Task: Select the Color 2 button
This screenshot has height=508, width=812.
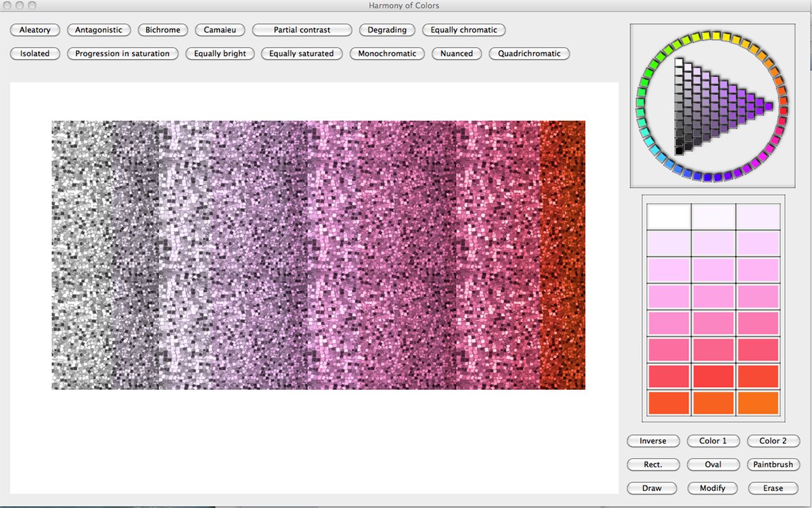Action: click(x=773, y=441)
